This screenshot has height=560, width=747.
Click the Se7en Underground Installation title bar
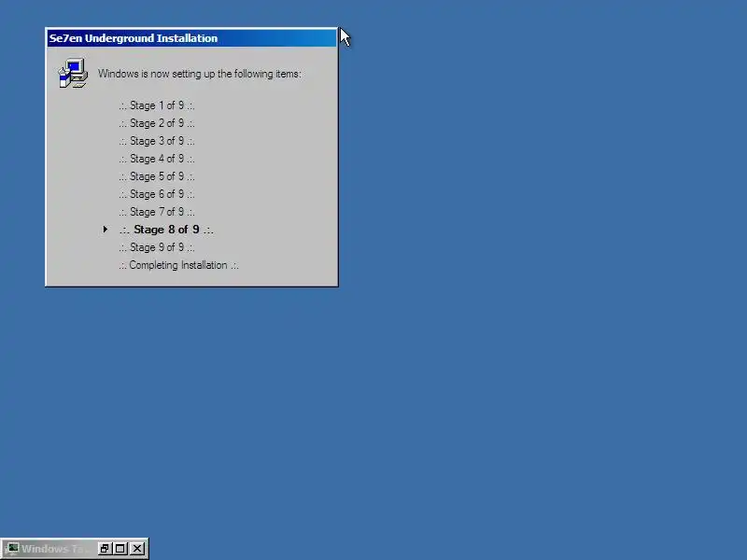(x=191, y=38)
